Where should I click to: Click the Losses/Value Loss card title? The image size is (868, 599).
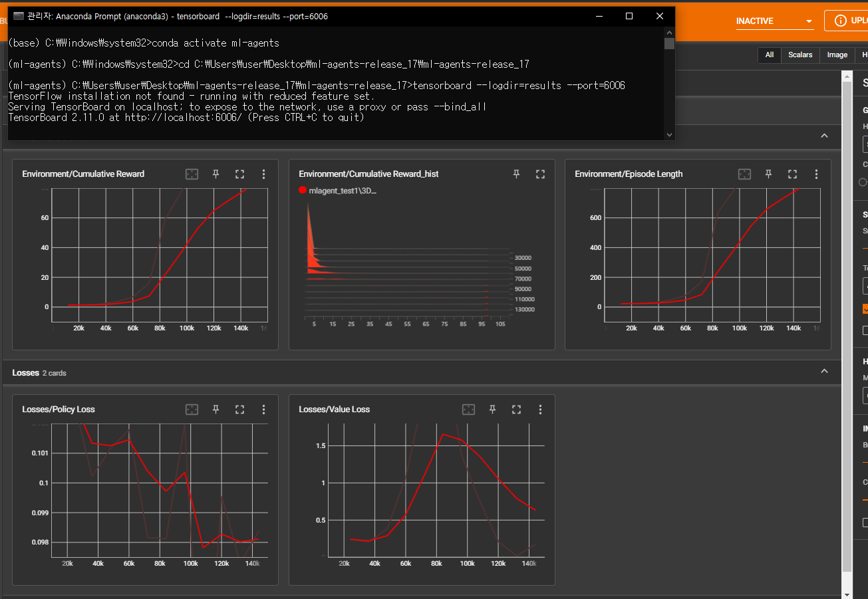coord(334,410)
